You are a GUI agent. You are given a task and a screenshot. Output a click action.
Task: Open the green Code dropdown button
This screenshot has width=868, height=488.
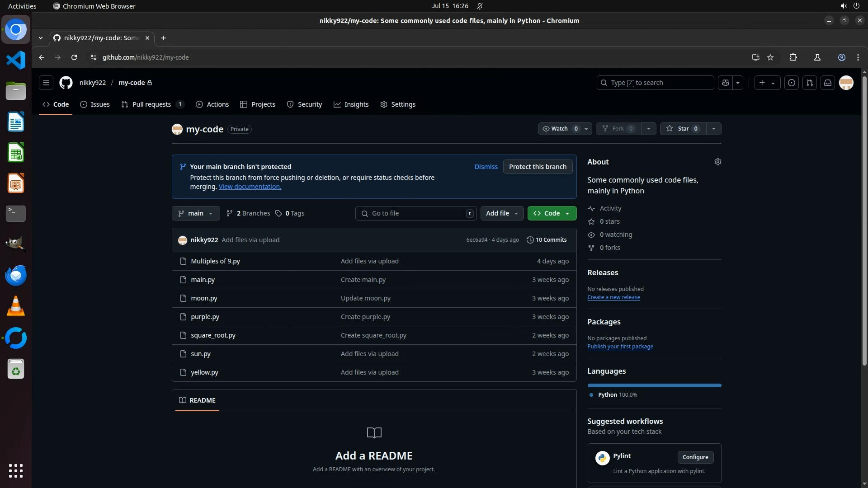(x=552, y=213)
